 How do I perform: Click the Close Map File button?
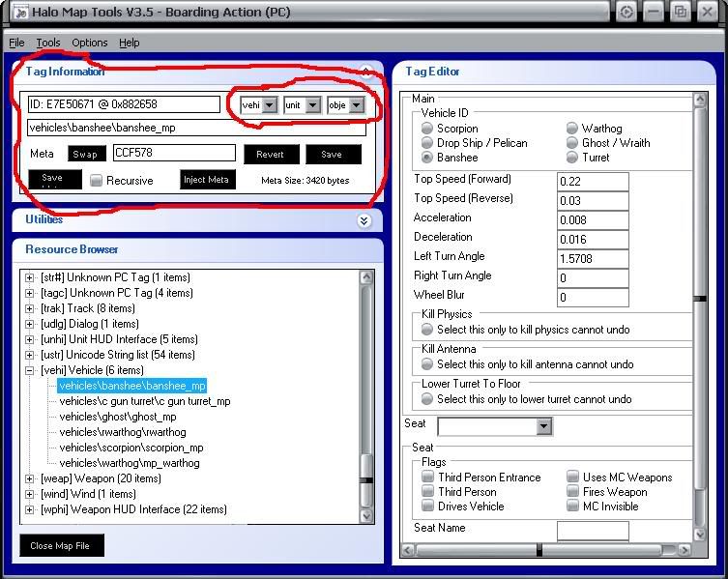click(x=62, y=545)
